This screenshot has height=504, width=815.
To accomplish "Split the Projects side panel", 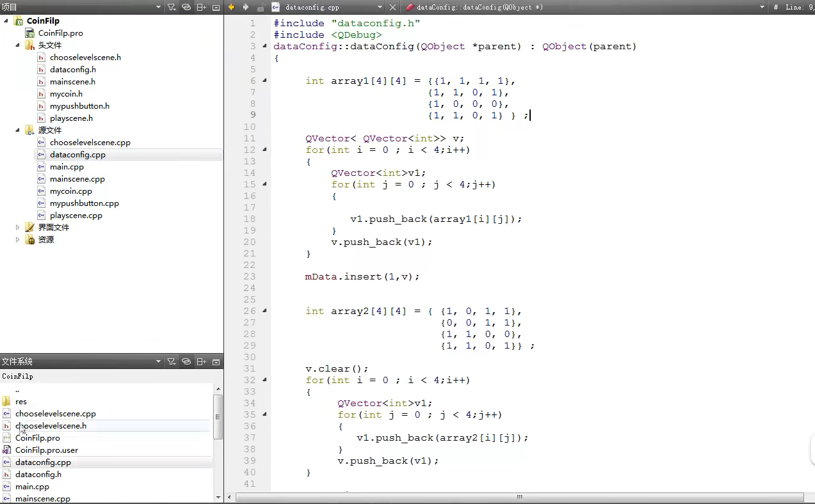I will 201,7.
